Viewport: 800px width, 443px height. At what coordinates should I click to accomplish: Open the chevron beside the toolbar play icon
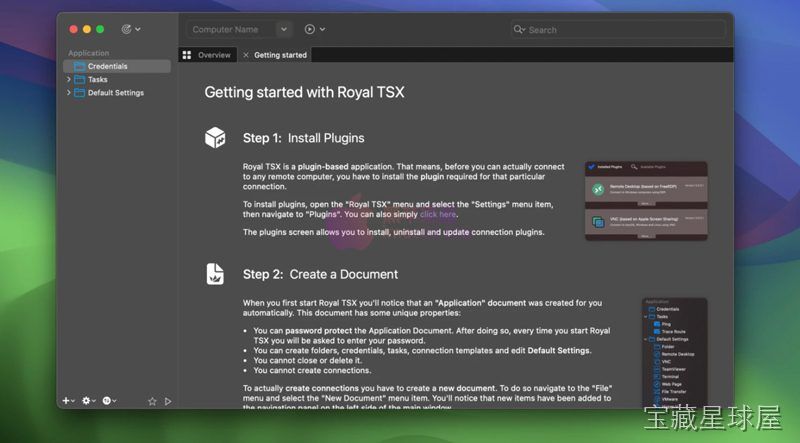322,29
